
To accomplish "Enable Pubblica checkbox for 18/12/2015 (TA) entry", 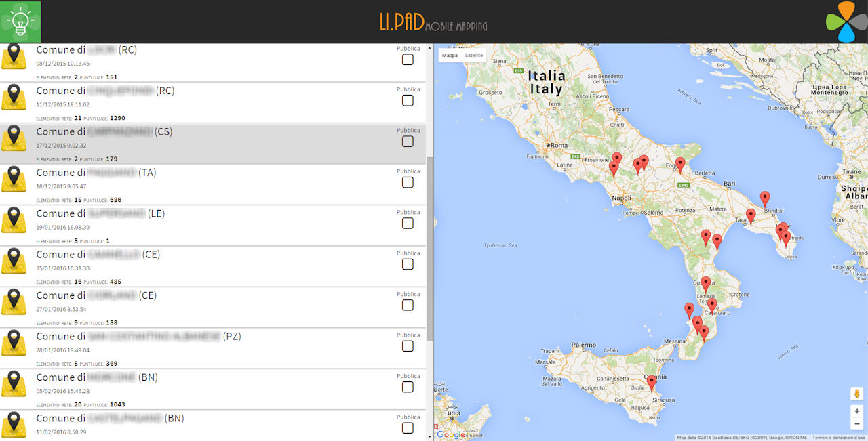I will [x=408, y=182].
